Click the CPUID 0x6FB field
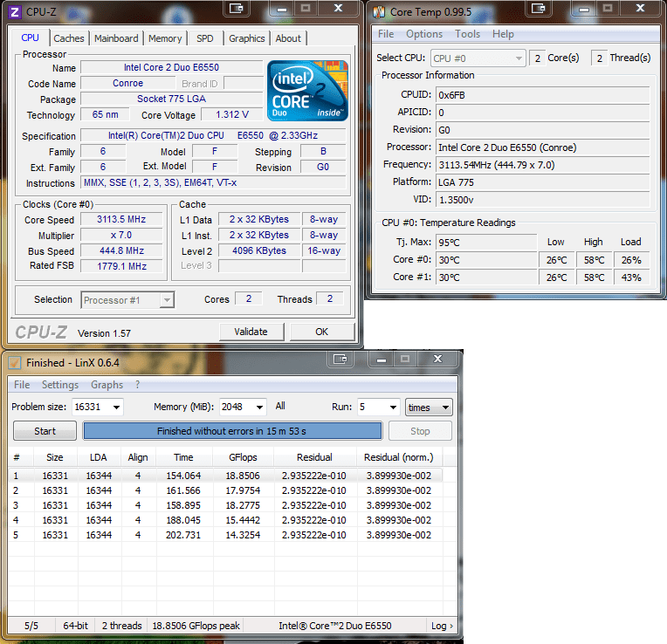Screen dimensions: 667x644 pos(542,95)
